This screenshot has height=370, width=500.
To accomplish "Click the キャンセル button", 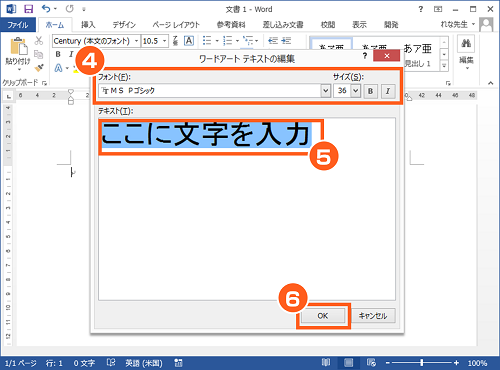I will click(373, 316).
